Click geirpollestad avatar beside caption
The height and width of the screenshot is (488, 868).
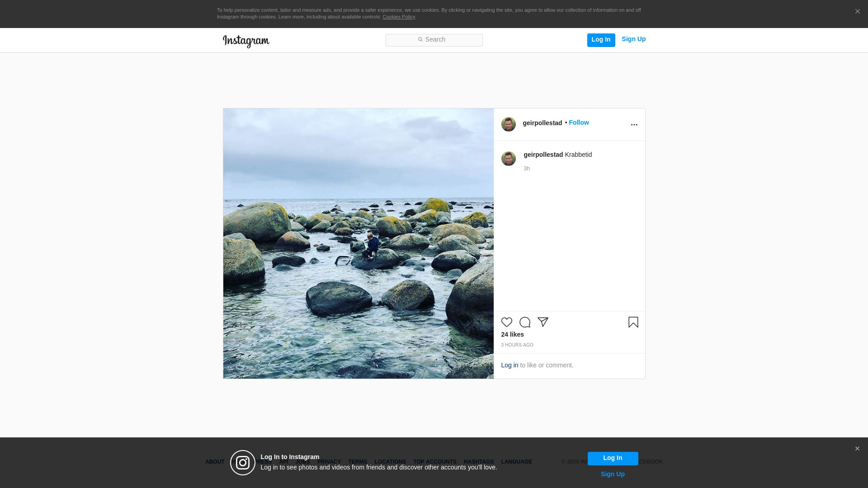pyautogui.click(x=508, y=159)
